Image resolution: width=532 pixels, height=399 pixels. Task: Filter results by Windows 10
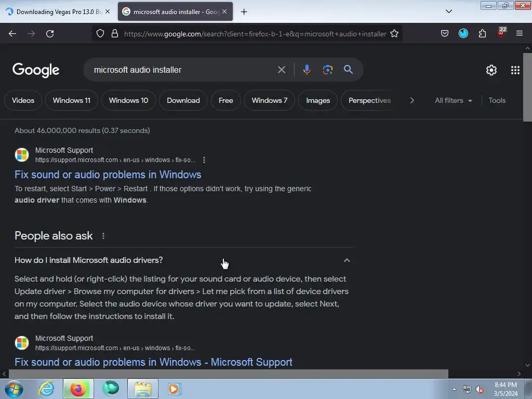tap(129, 100)
